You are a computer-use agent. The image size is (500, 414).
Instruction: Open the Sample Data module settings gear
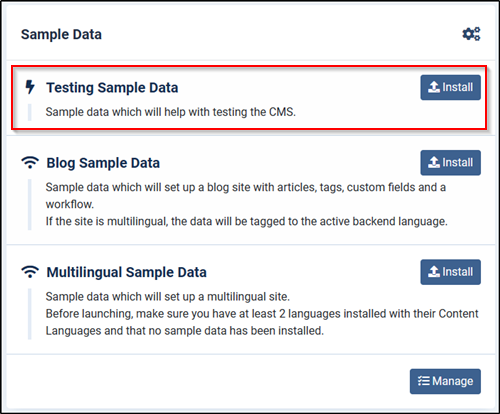471,34
